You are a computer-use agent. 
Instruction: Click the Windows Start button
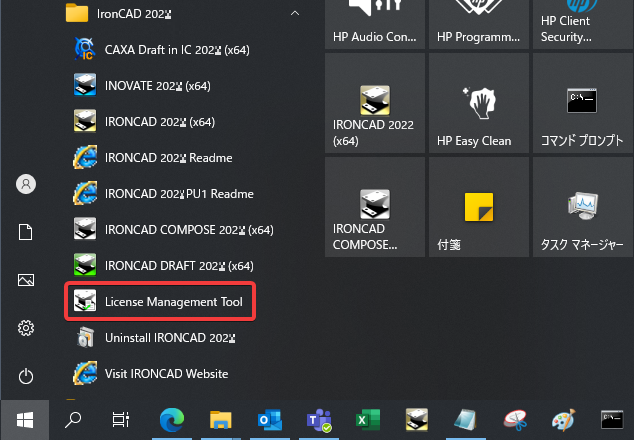(x=25, y=420)
